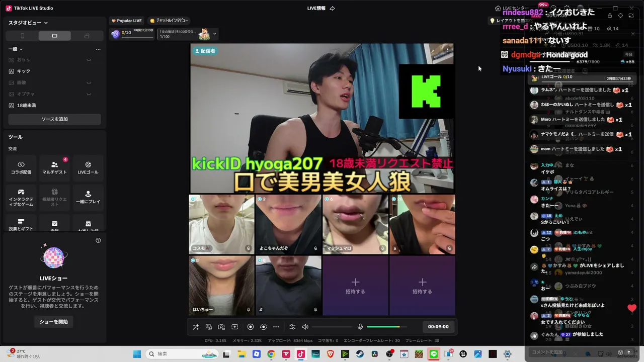Image resolution: width=644 pixels, height=362 pixels.
Task: Open the audio mixer settings icon
Action: point(292,327)
